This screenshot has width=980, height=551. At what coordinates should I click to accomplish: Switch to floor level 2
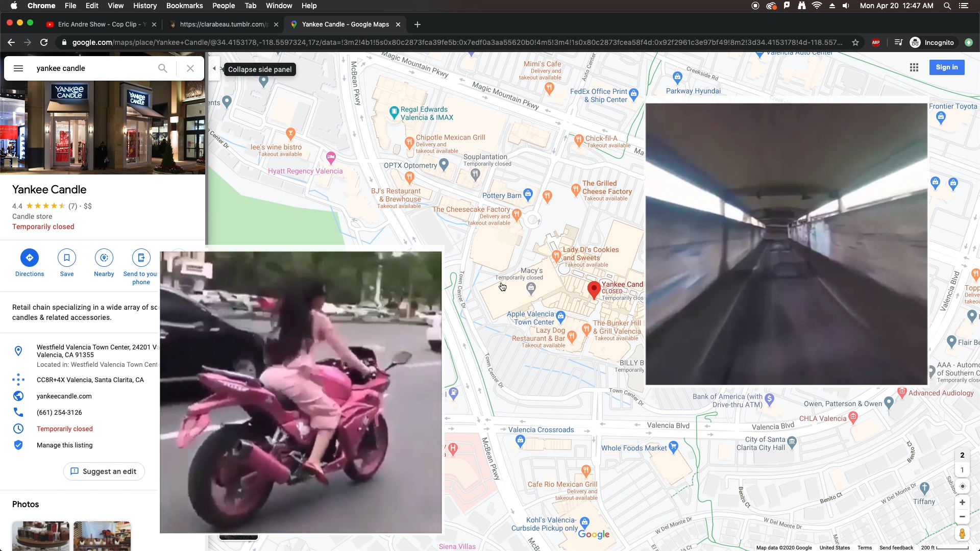962,455
